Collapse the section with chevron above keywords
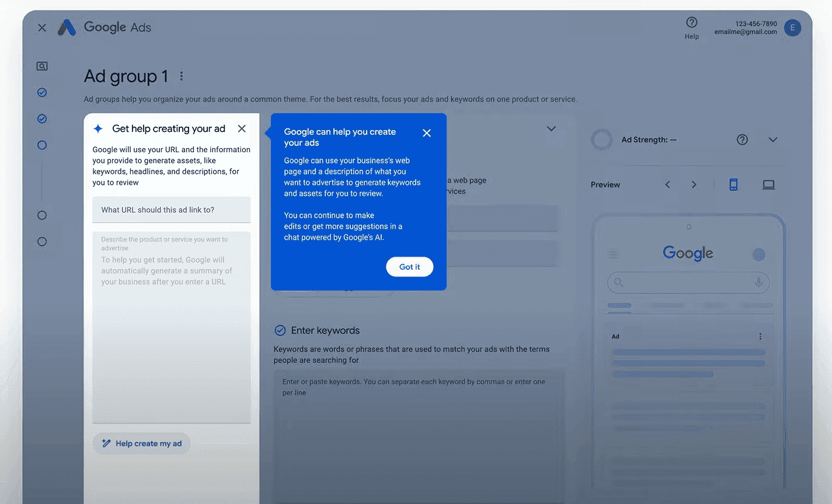The width and height of the screenshot is (832, 504). [551, 128]
